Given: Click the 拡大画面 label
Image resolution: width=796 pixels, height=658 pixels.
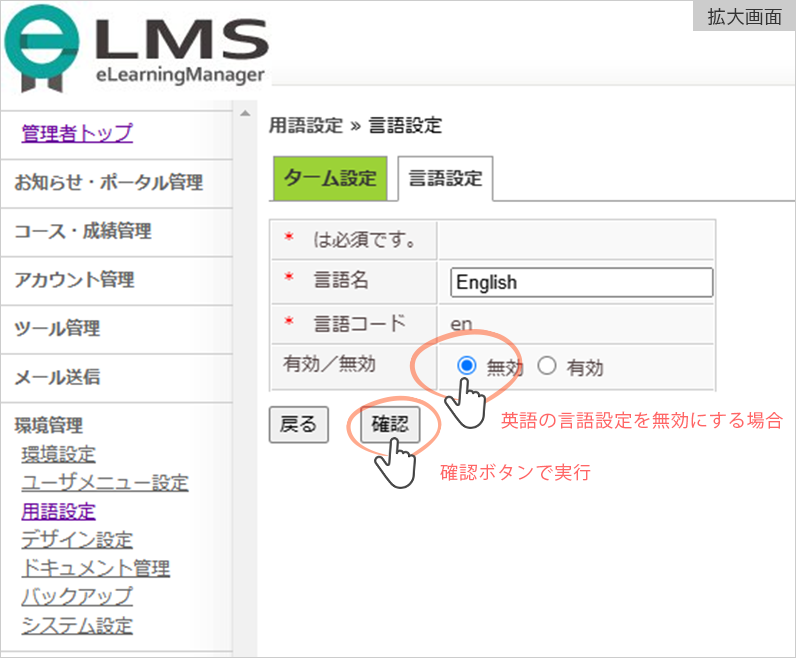Looking at the screenshot, I should click(x=744, y=17).
